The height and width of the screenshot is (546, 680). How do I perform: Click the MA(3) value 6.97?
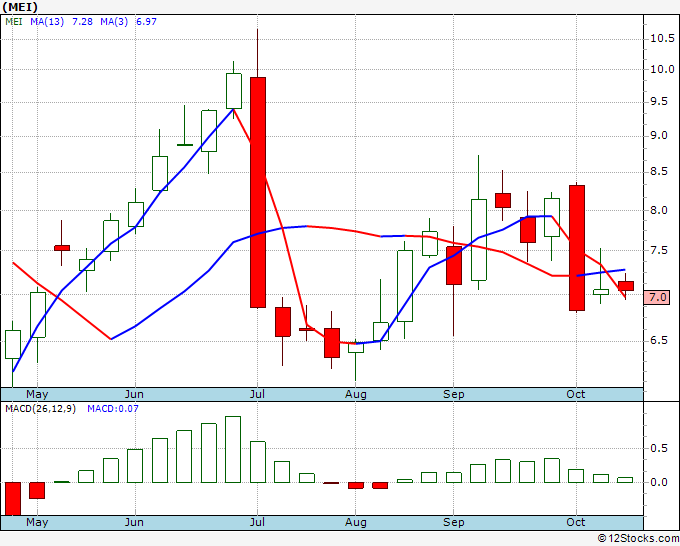pyautogui.click(x=147, y=21)
